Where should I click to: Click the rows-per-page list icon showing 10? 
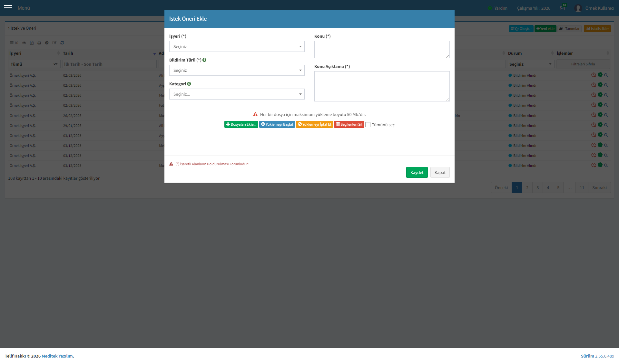tap(14, 43)
